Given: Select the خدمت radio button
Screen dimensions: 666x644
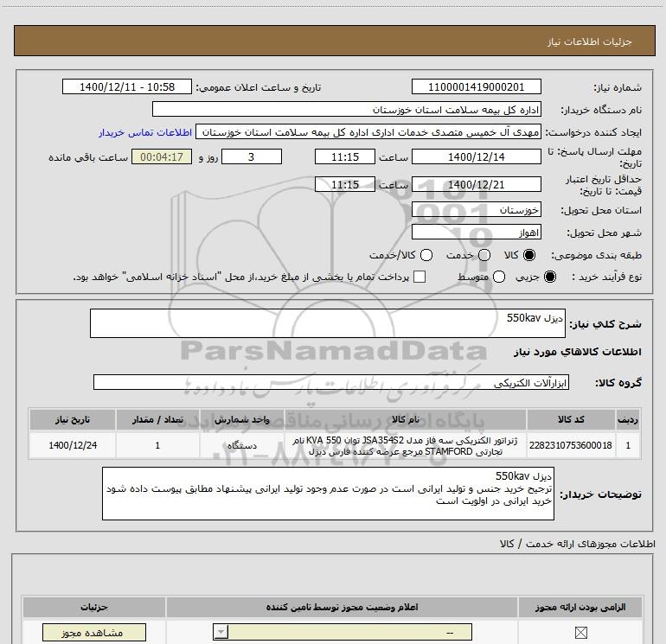Looking at the screenshot, I should coord(484,255).
